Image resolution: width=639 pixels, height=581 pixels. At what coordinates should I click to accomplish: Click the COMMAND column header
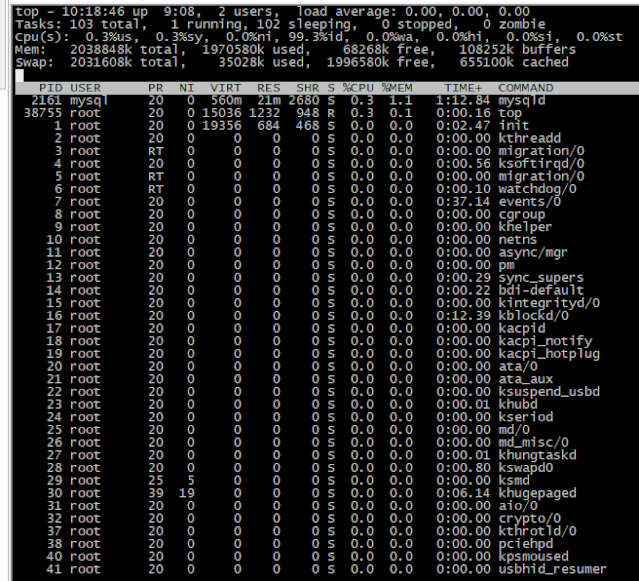click(x=525, y=88)
